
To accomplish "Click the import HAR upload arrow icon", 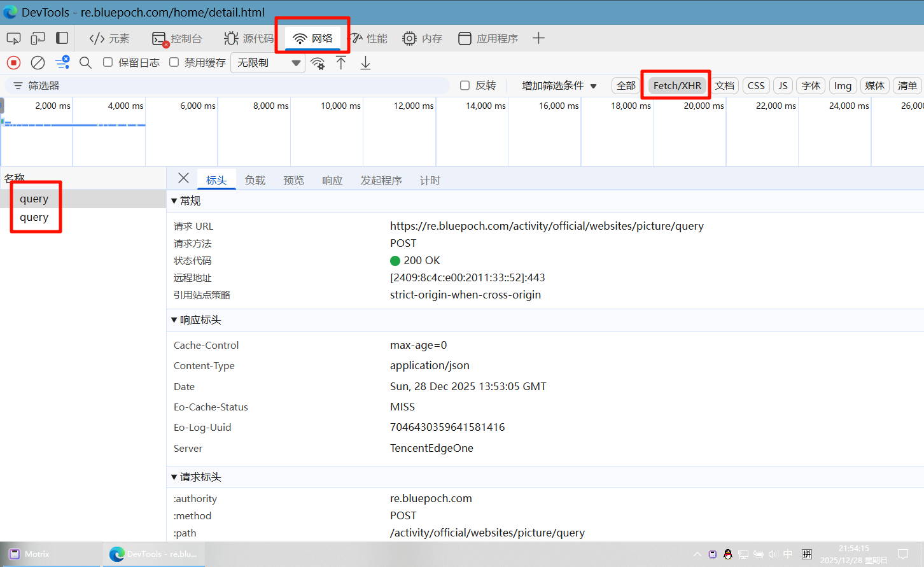I will (341, 62).
